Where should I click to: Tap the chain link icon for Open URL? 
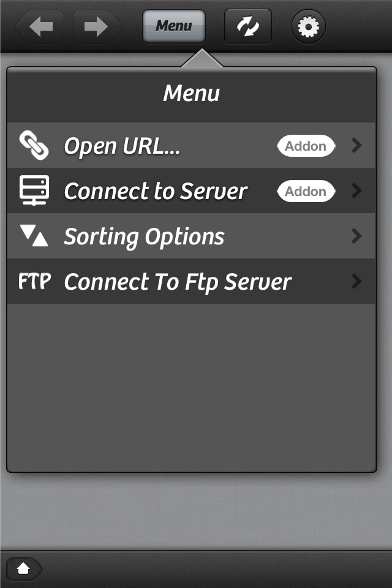click(34, 146)
